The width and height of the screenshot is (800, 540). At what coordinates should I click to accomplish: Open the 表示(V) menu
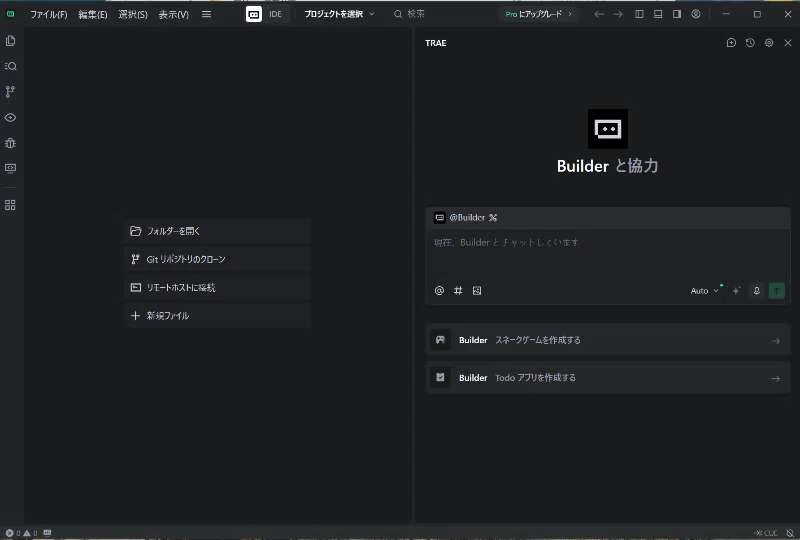173,14
